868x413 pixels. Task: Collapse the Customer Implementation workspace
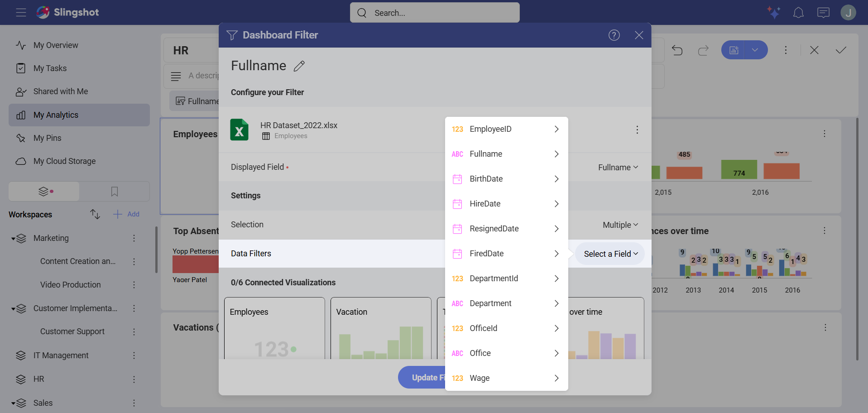(x=13, y=309)
